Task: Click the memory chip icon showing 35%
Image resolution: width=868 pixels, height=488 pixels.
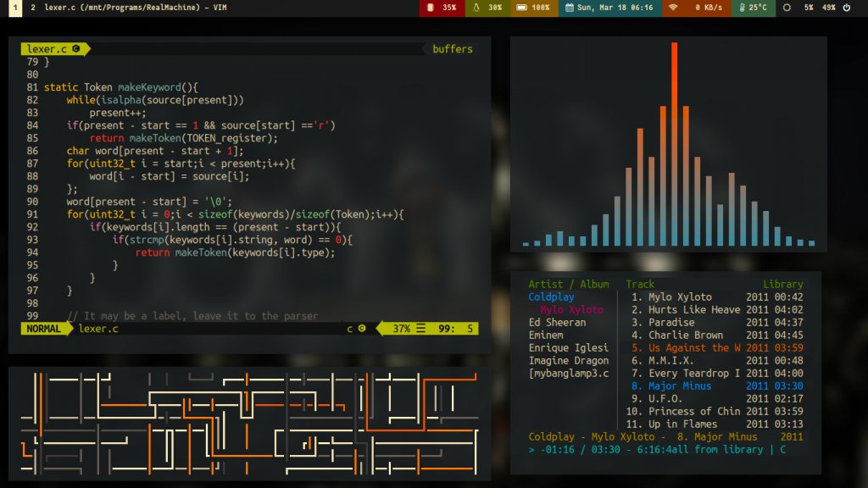Action: (431, 8)
